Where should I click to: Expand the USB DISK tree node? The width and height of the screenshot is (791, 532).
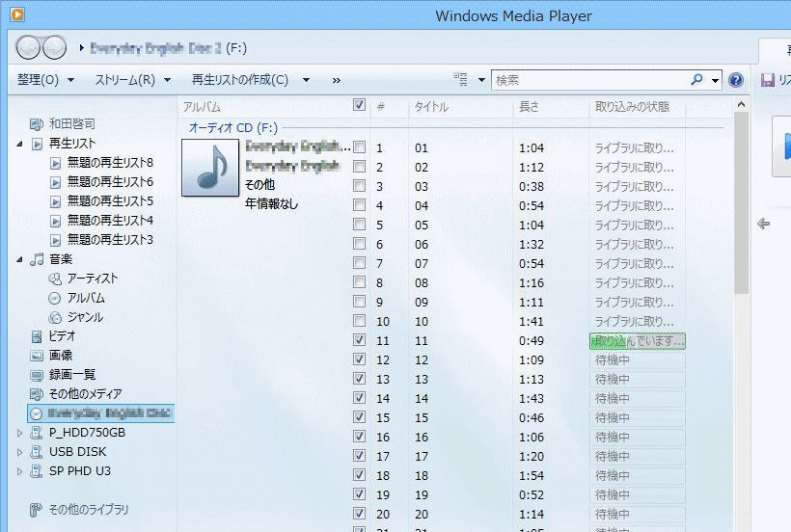click(x=19, y=452)
